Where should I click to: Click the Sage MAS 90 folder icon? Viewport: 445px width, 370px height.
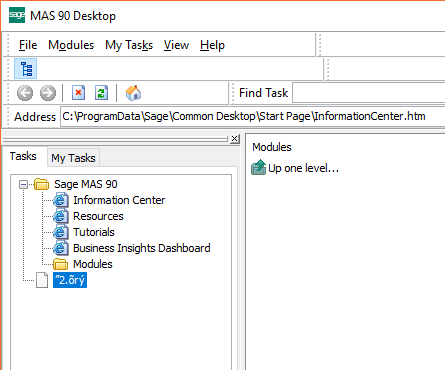(x=41, y=184)
